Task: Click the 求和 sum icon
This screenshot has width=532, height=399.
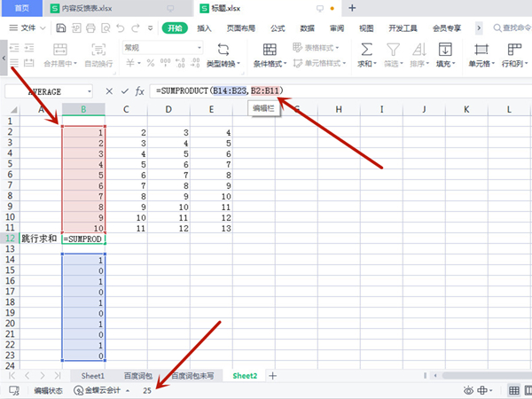Action: pos(365,53)
